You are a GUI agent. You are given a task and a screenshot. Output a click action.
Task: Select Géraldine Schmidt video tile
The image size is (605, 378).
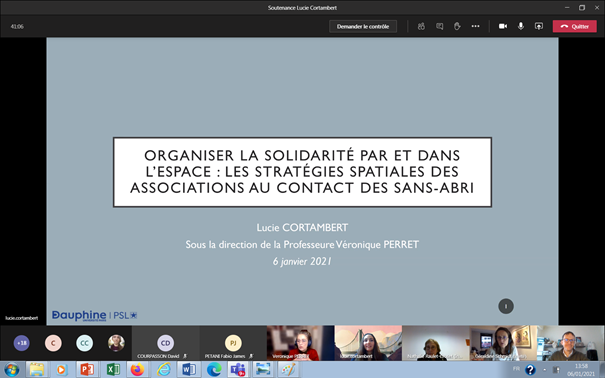coord(503,343)
